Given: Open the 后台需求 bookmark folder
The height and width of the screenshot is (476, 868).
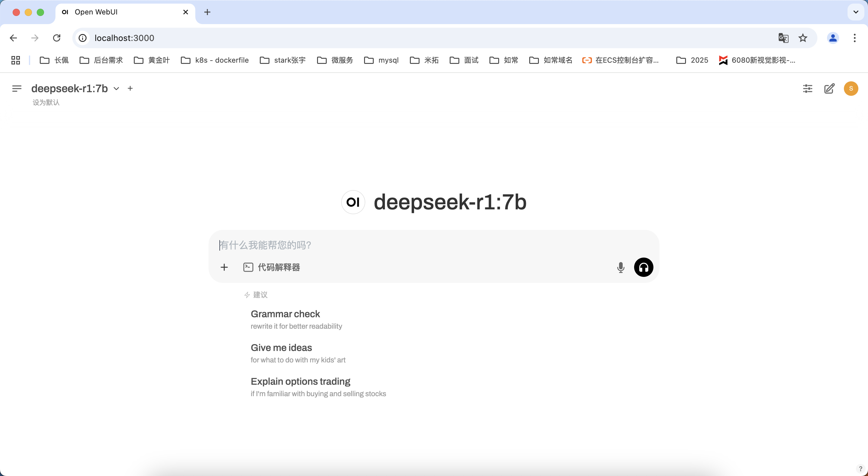Looking at the screenshot, I should [101, 60].
